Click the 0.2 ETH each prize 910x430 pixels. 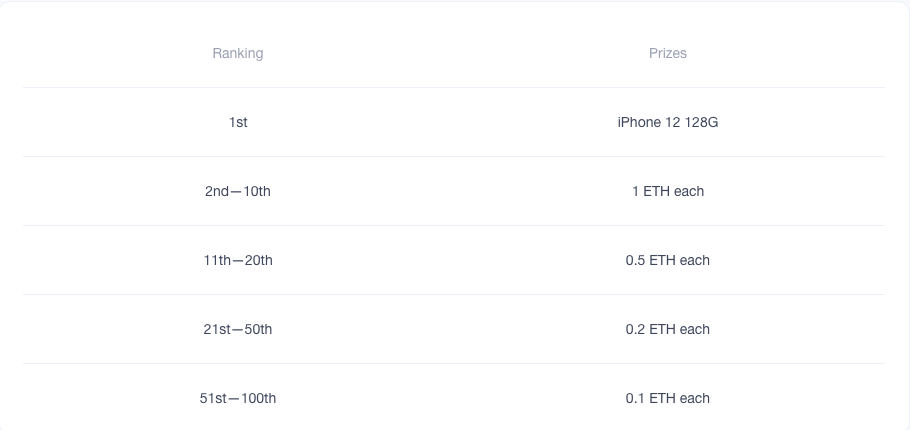pyautogui.click(x=668, y=329)
